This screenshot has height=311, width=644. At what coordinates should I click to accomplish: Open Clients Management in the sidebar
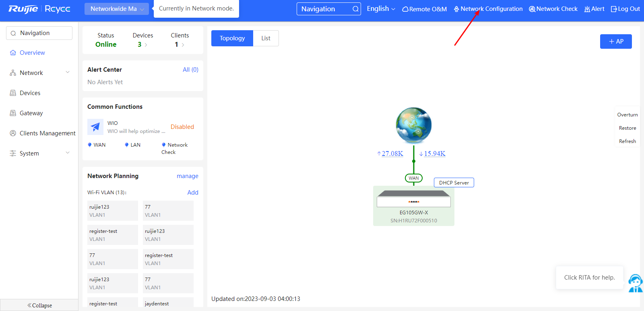tap(47, 133)
